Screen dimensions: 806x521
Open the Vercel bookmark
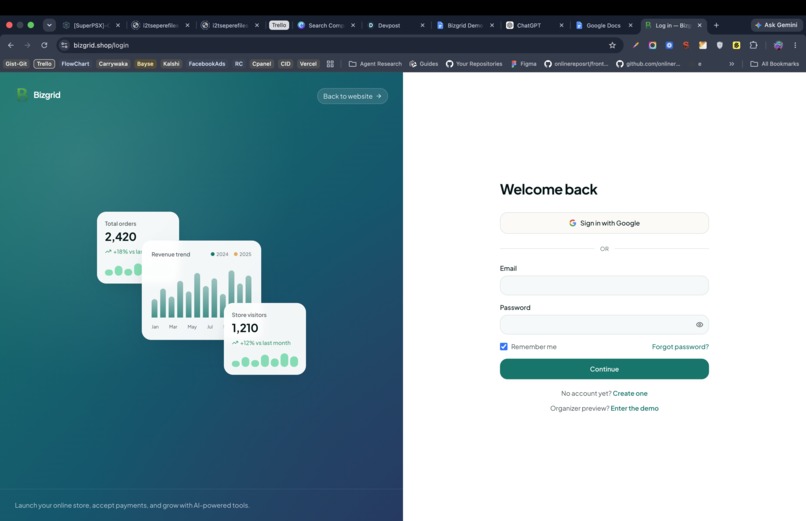pyautogui.click(x=308, y=64)
